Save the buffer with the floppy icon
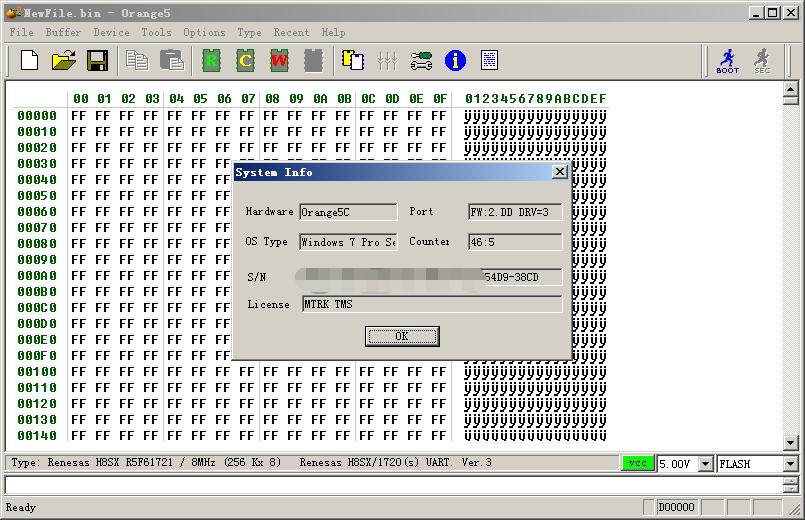Screen dimensions: 805x520 point(97,61)
